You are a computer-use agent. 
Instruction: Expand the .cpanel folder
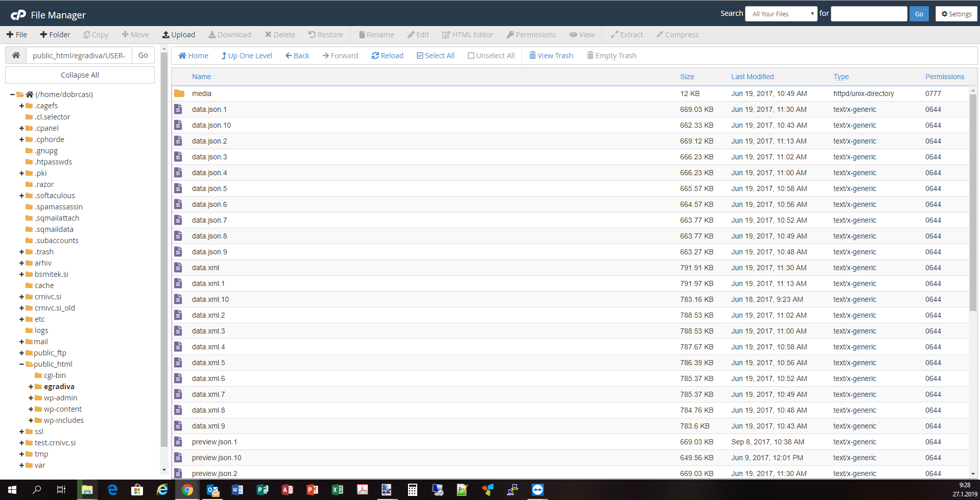tap(21, 128)
